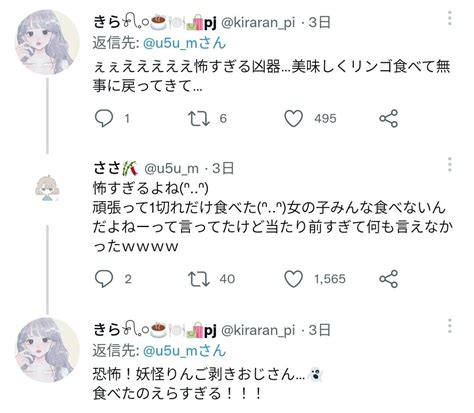Retweet the tweet with 40 retweets
The image size is (474, 413).
click(198, 279)
